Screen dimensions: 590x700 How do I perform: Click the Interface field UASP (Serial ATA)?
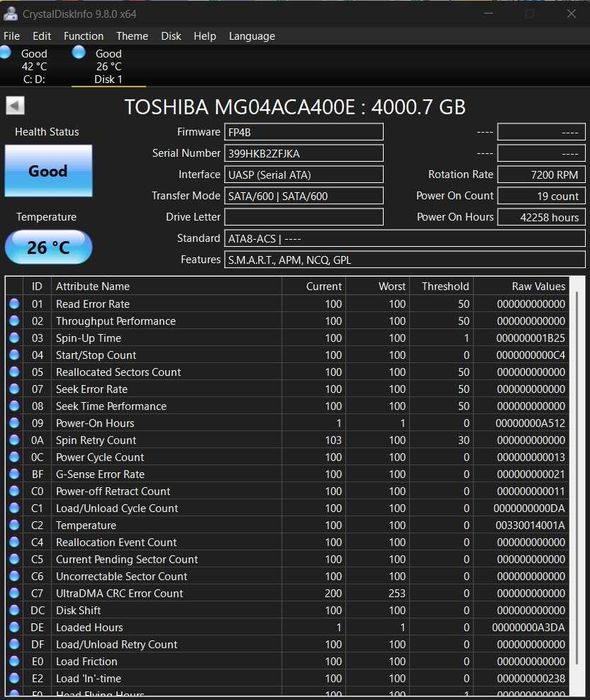click(303, 175)
